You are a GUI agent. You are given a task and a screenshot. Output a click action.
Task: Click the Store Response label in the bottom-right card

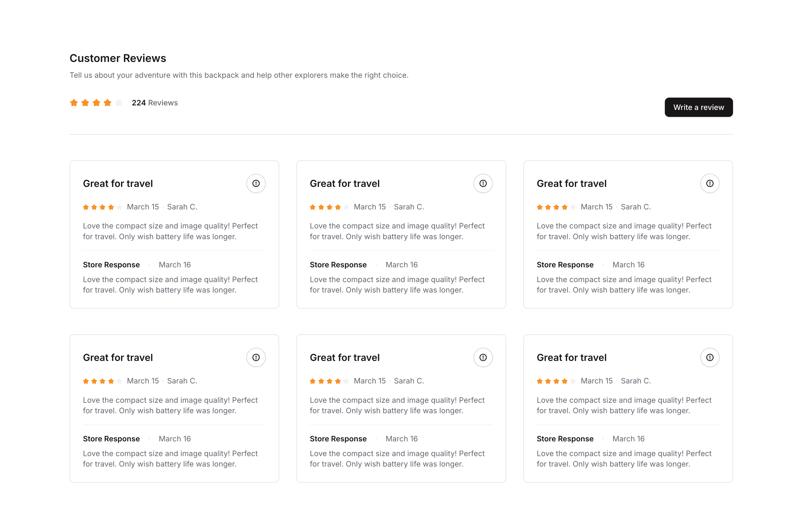tap(565, 439)
